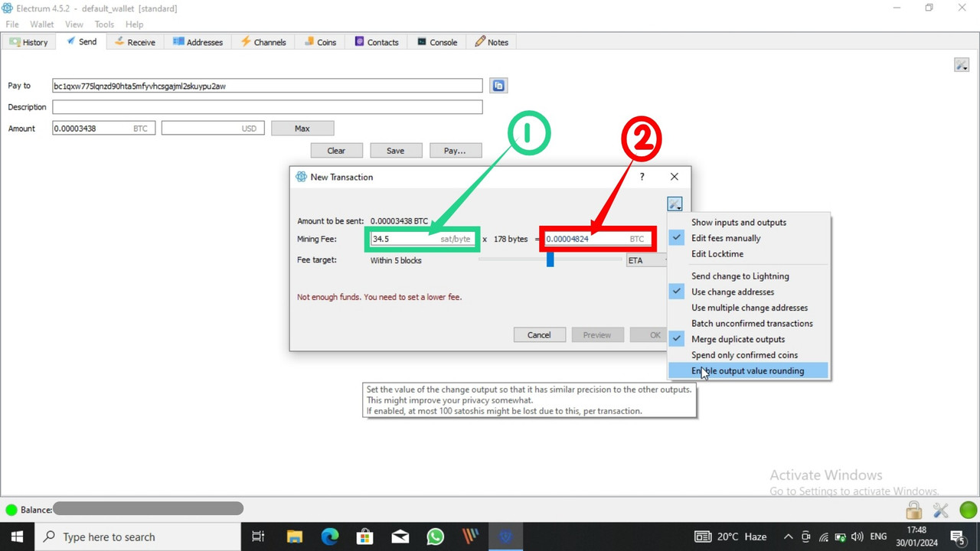
Task: Toggle Show inputs and outputs option
Action: point(749,222)
